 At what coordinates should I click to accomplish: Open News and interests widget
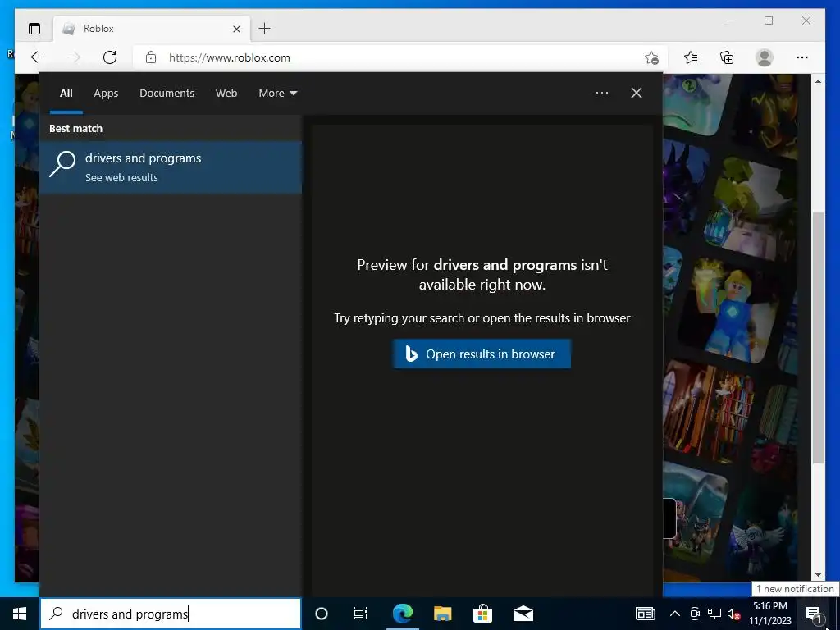point(645,614)
